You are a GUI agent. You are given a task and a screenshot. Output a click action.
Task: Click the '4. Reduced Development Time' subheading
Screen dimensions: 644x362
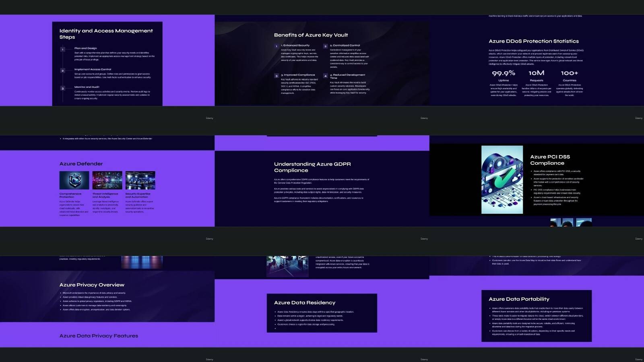347,76
